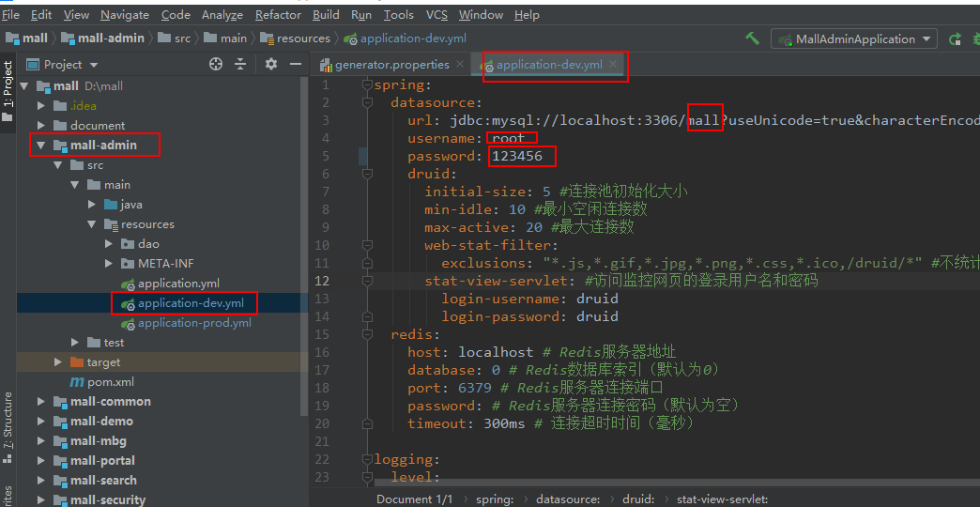Viewport: 980px width, 507px height.
Task: Collapse the mall-admin module
Action: coord(41,146)
